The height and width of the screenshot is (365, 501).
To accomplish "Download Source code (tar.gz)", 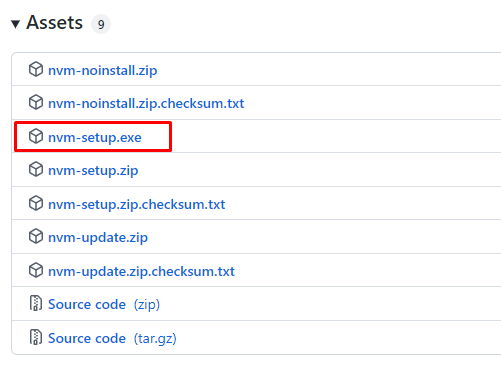I will coord(112,338).
